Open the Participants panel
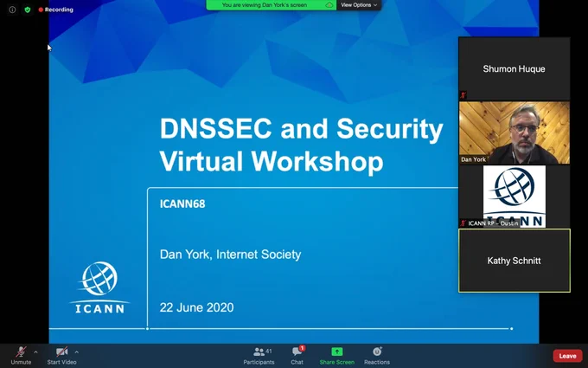588x368 pixels. click(x=259, y=356)
